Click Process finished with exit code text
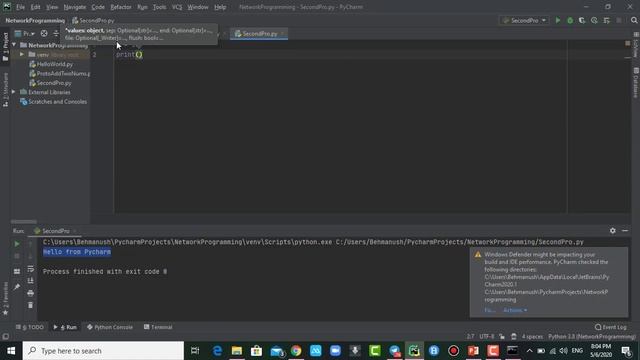 tap(105, 271)
